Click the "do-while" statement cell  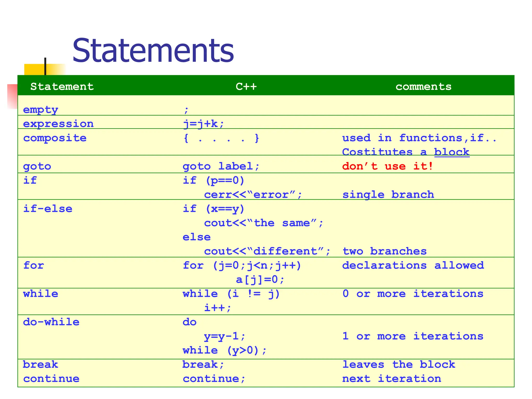[x=51, y=322]
